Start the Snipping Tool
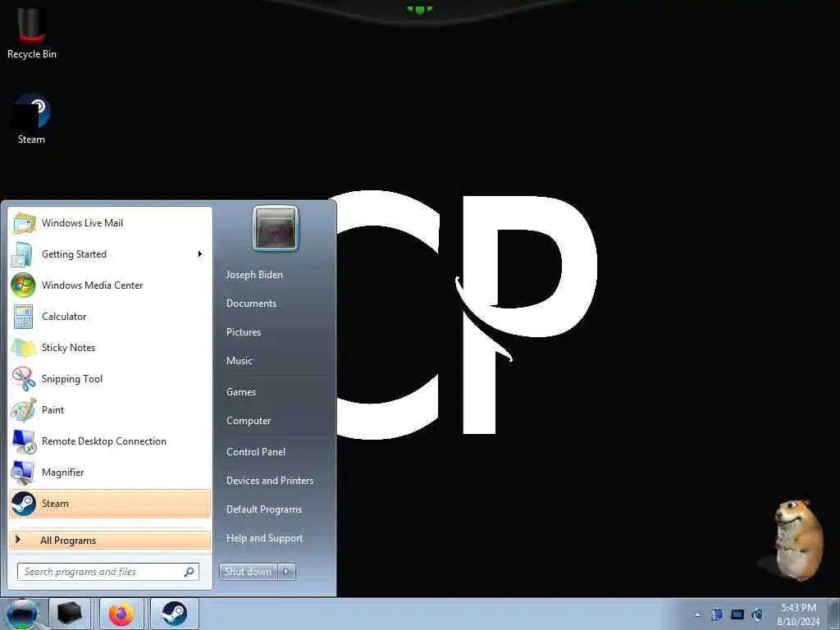Screen dimensions: 840x630 tap(111, 378)
